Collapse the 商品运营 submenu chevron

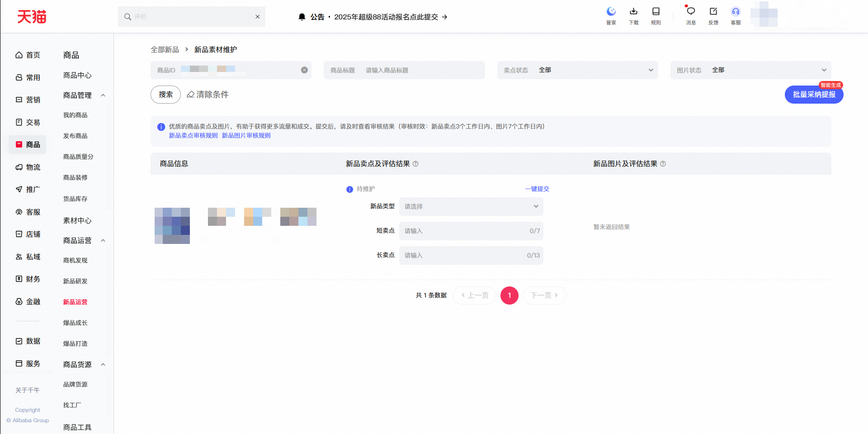pyautogui.click(x=103, y=240)
